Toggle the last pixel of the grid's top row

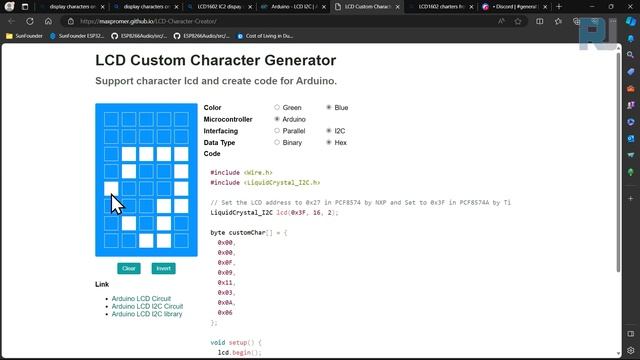pyautogui.click(x=181, y=120)
